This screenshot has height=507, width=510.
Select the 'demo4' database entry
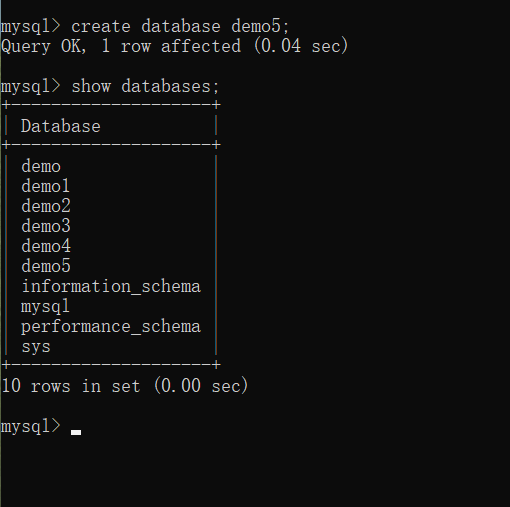click(46, 246)
